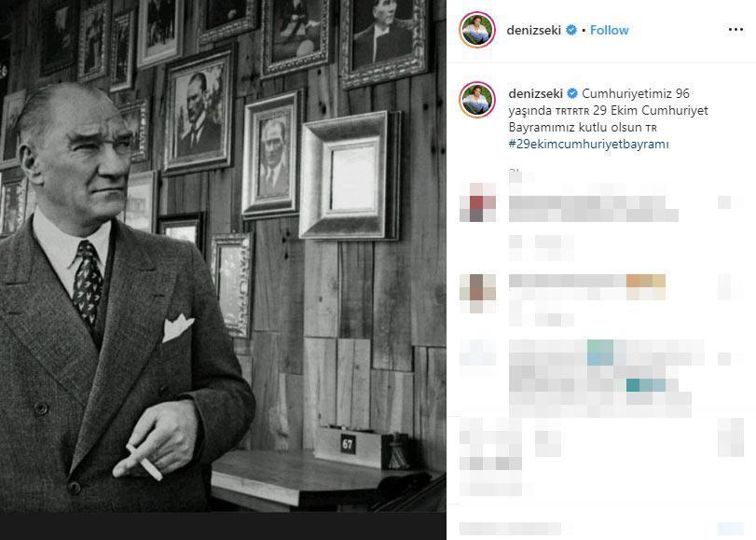
Task: Like the second blurred comment
Action: (x=731, y=287)
